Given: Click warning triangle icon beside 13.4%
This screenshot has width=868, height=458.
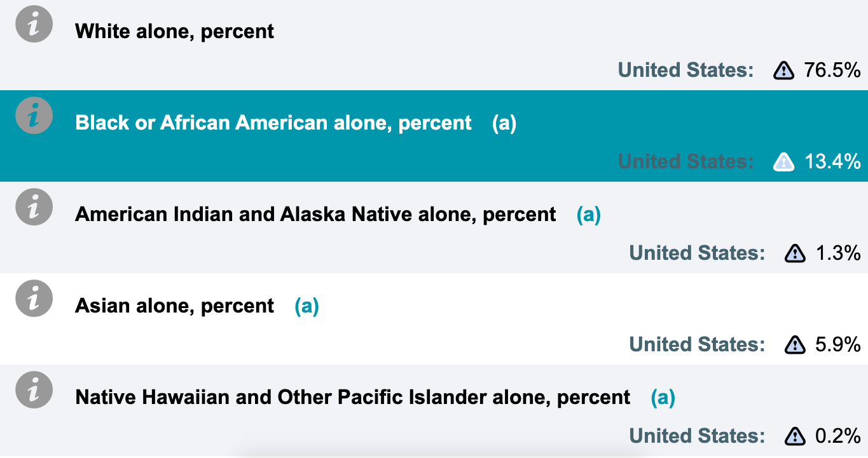Looking at the screenshot, I should coord(783,162).
